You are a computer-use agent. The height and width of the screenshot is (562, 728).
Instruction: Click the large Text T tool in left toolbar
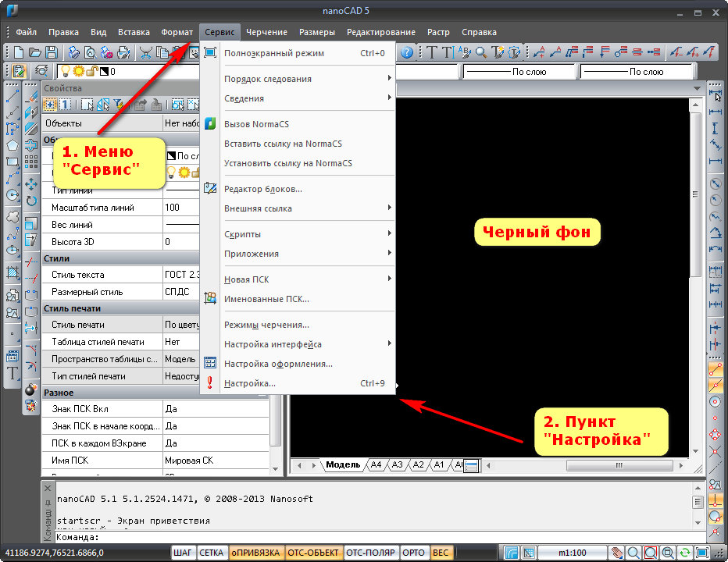pos(12,373)
